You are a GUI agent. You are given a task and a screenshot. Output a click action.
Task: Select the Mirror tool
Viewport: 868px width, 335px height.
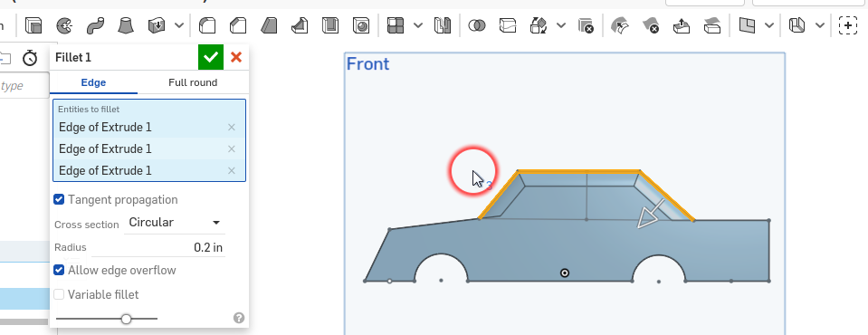[443, 25]
